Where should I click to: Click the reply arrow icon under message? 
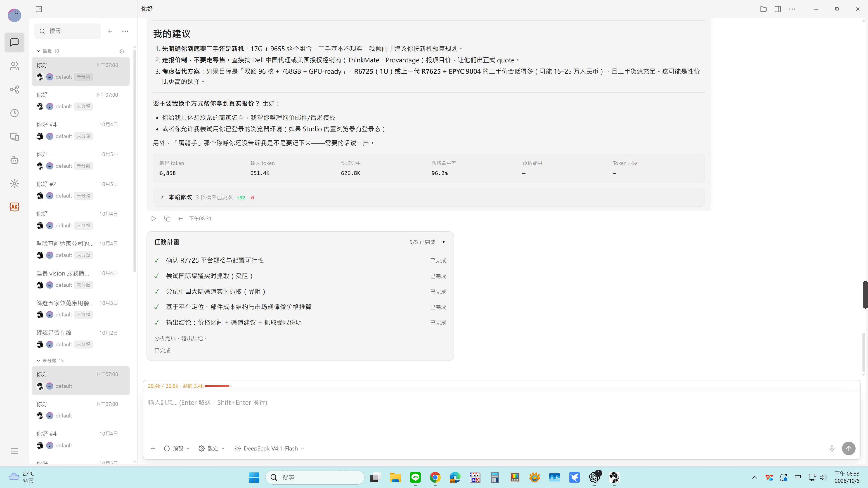pyautogui.click(x=181, y=219)
